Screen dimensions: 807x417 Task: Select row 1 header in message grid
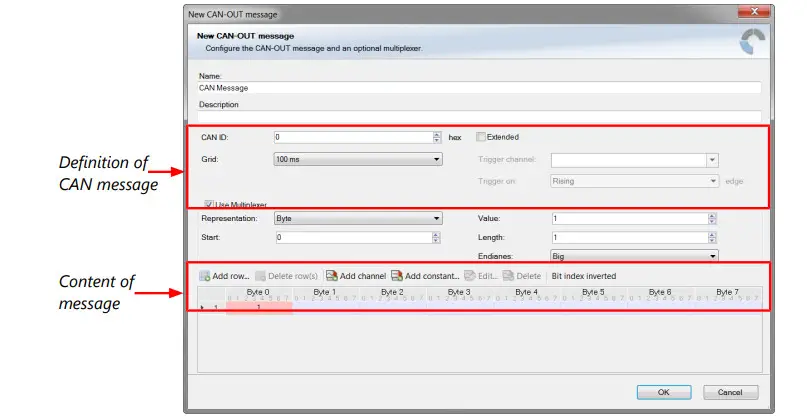[212, 307]
